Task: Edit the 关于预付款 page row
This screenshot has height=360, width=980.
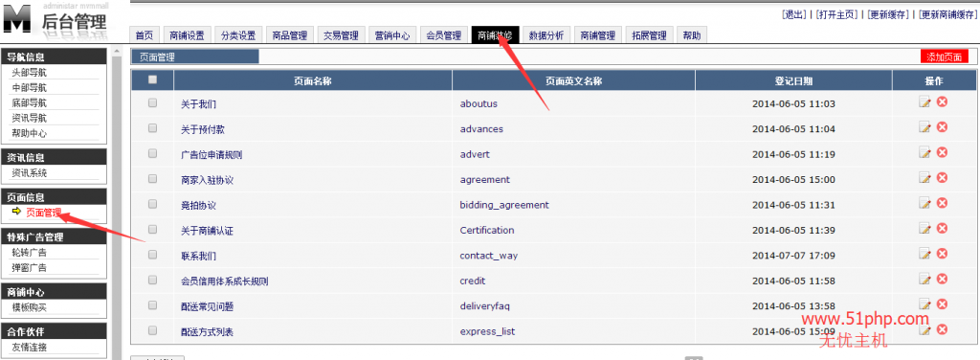Action: pyautogui.click(x=925, y=127)
